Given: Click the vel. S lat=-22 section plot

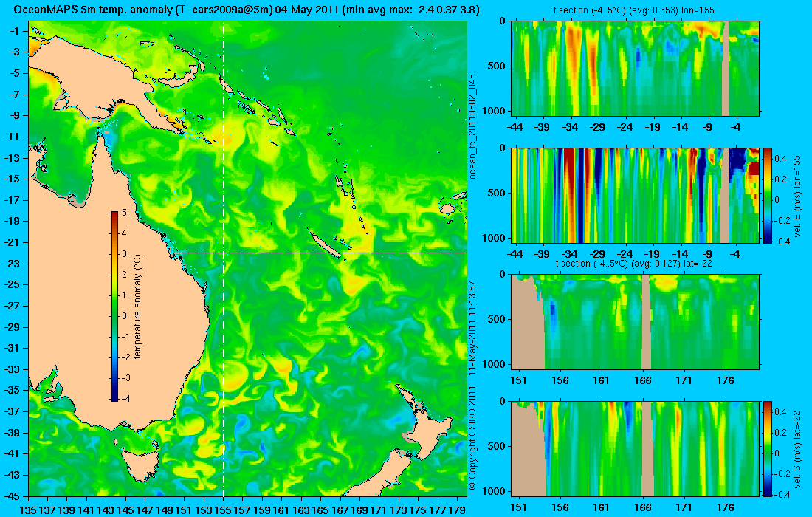Looking at the screenshot, I should pyautogui.click(x=636, y=448).
